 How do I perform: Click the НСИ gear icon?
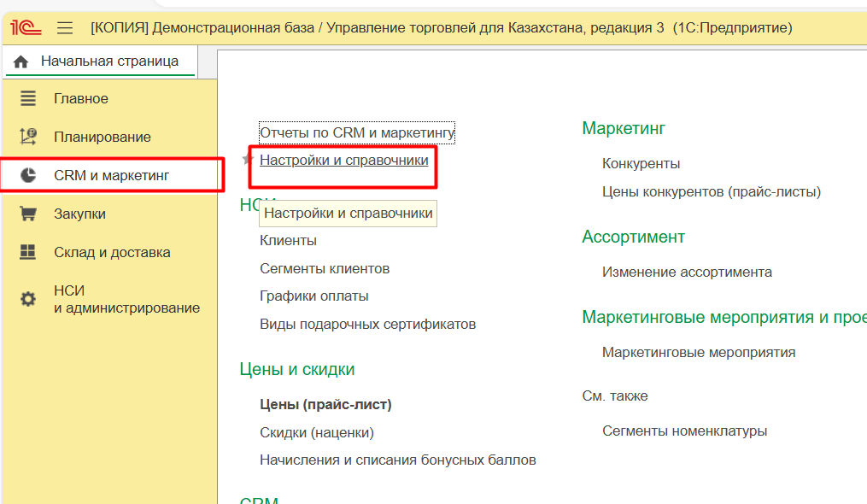[x=28, y=299]
